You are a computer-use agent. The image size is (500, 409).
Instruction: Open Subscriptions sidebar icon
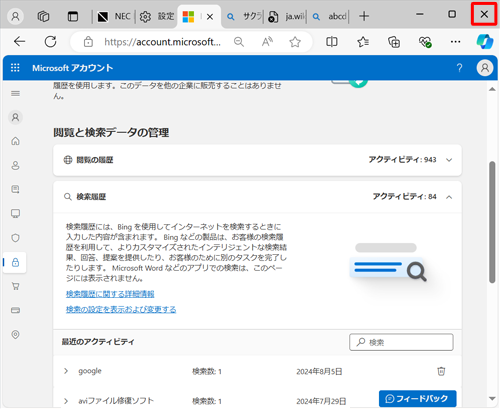coord(15,189)
